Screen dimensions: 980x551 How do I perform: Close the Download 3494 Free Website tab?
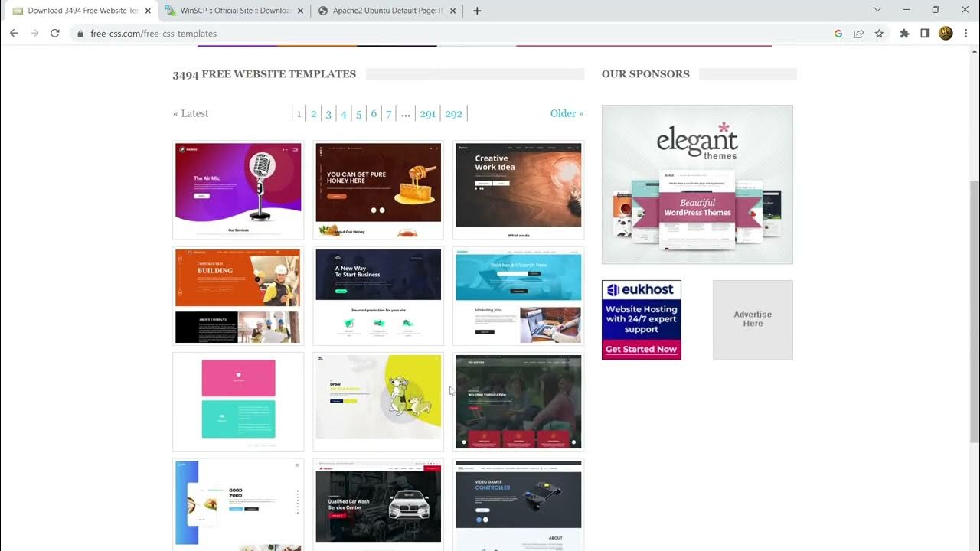click(148, 11)
